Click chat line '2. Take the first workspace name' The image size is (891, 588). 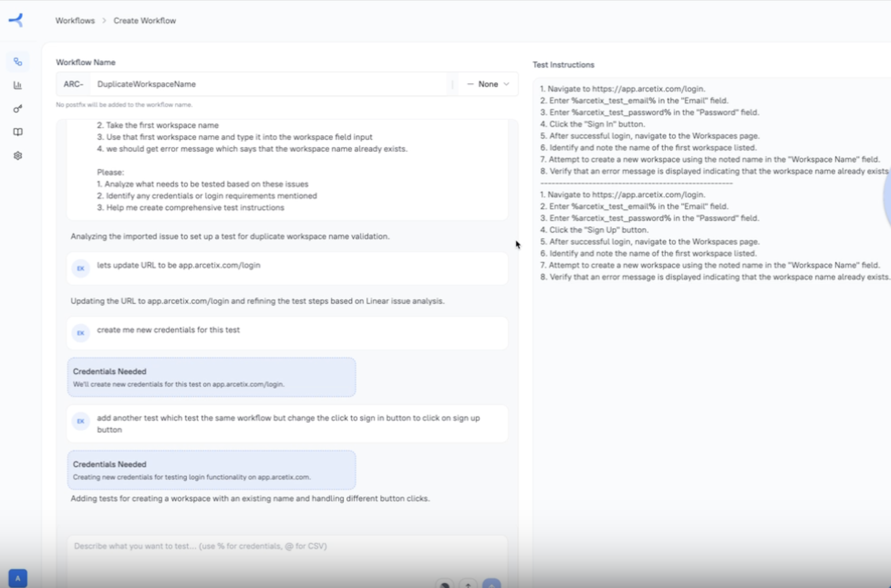click(x=157, y=125)
